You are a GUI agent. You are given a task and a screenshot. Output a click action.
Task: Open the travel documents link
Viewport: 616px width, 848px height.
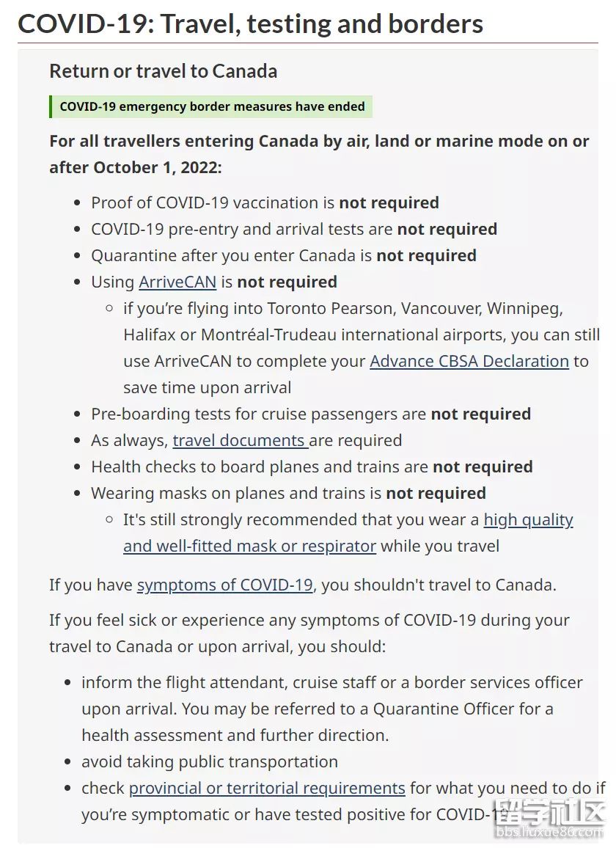(240, 441)
